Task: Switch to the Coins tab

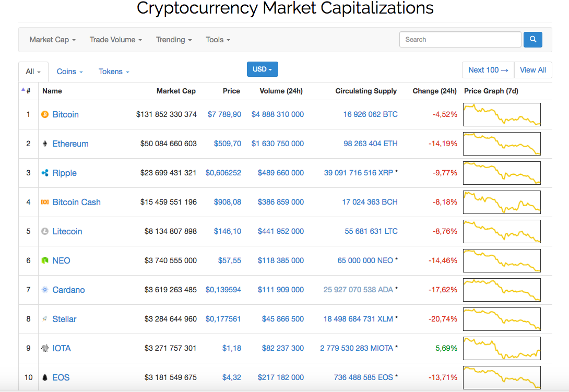Action: coord(69,72)
